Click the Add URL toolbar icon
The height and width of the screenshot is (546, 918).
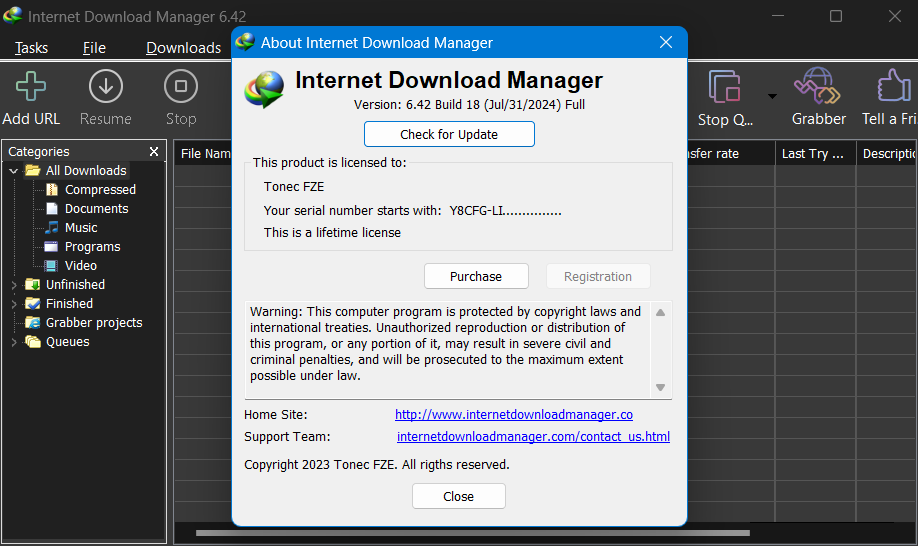[x=30, y=87]
